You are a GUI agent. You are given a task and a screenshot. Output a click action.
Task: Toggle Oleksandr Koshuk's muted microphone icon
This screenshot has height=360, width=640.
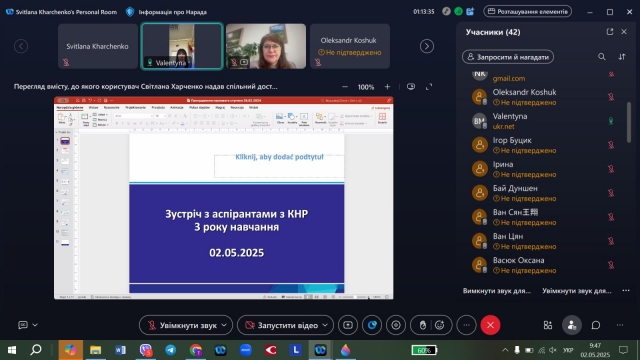click(x=611, y=97)
